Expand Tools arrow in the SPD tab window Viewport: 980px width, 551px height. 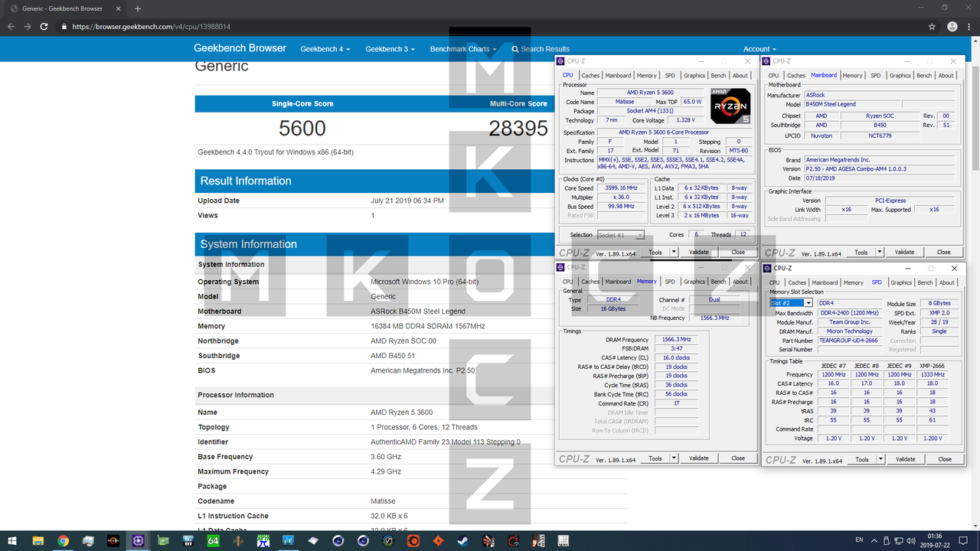click(x=880, y=459)
